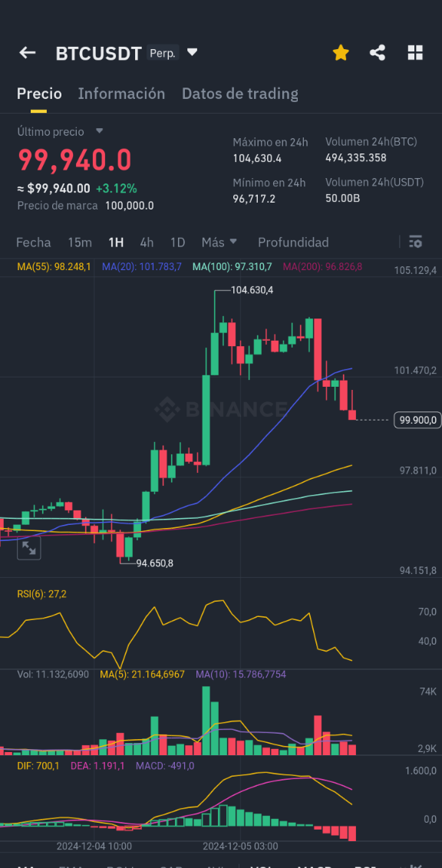The height and width of the screenshot is (868, 442).
Task: Open the Datos de trading tab
Action: 240,94
